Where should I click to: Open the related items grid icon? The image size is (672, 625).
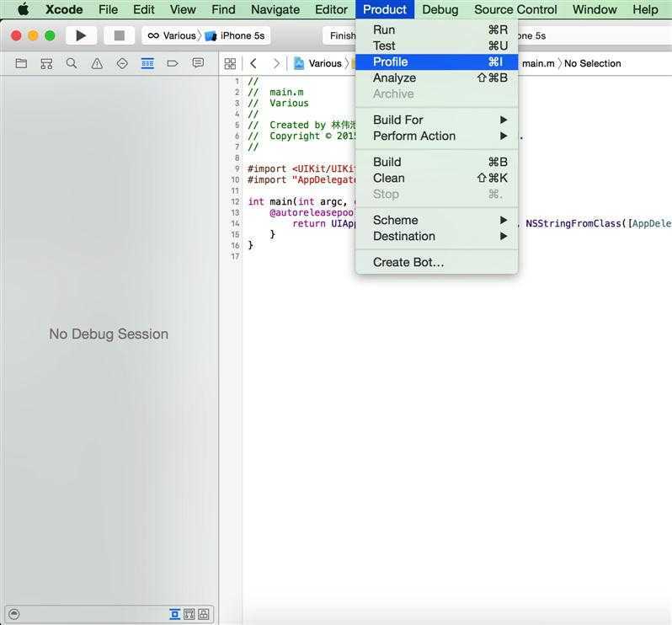pos(230,64)
